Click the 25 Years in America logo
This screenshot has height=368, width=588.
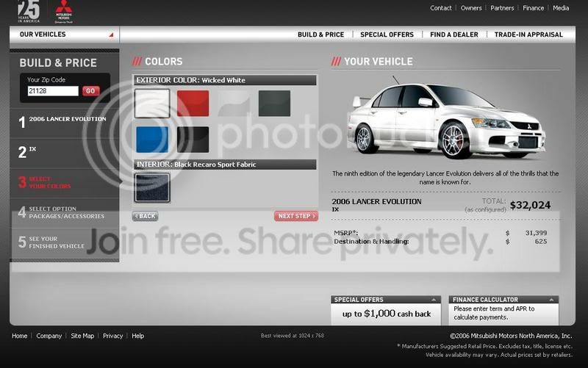coord(29,11)
